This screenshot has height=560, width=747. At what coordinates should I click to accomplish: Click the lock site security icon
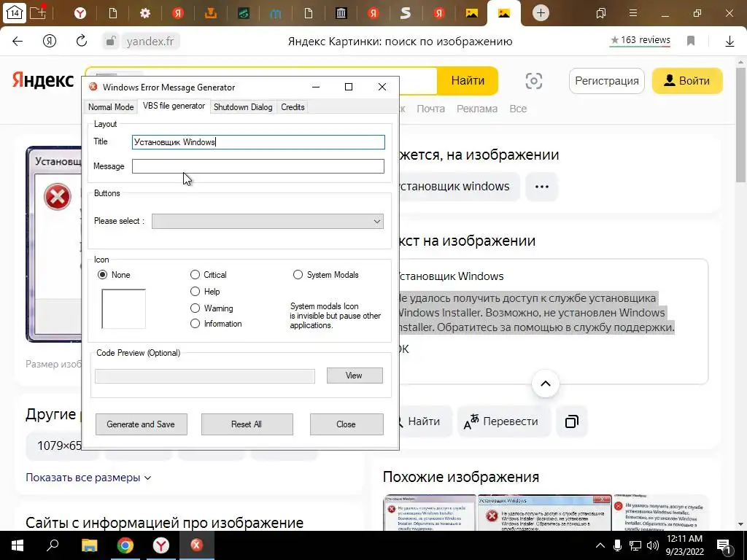(110, 41)
